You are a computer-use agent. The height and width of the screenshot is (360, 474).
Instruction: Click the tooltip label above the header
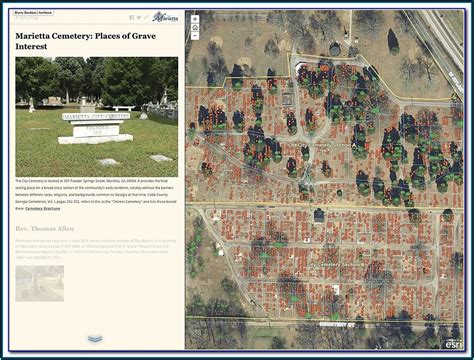[x=33, y=13]
